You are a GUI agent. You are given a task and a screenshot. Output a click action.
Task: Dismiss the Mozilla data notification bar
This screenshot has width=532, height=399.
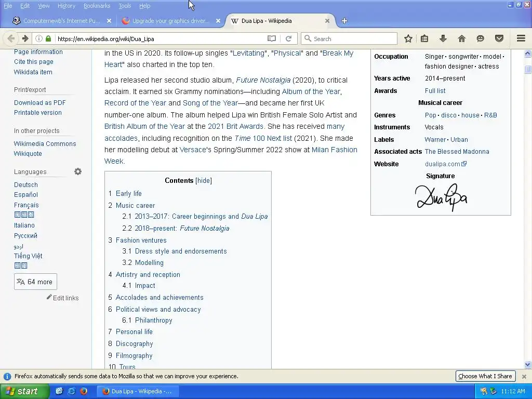524,376
